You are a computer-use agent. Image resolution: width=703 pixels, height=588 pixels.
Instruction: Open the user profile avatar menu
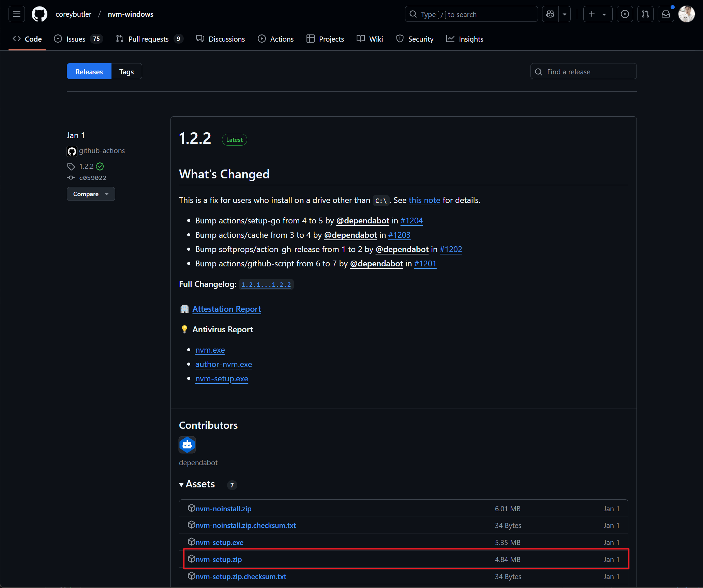(x=686, y=14)
